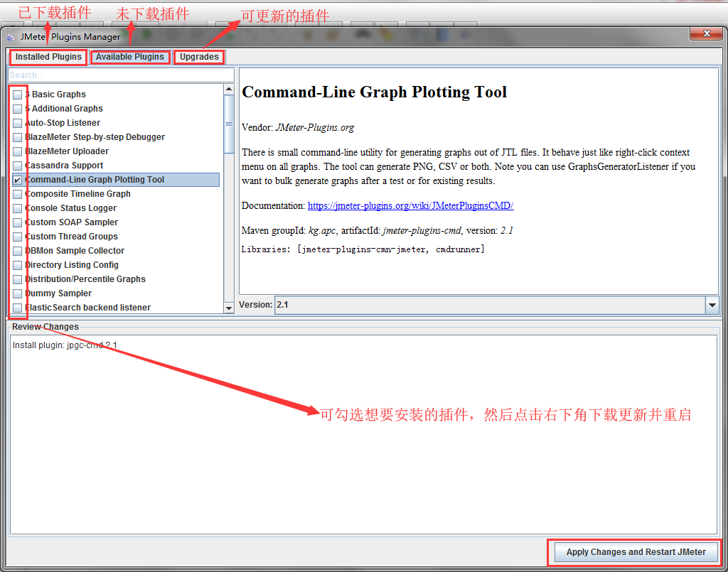The image size is (728, 572).
Task: Check the Cassandra Support checkbox
Action: click(18, 166)
